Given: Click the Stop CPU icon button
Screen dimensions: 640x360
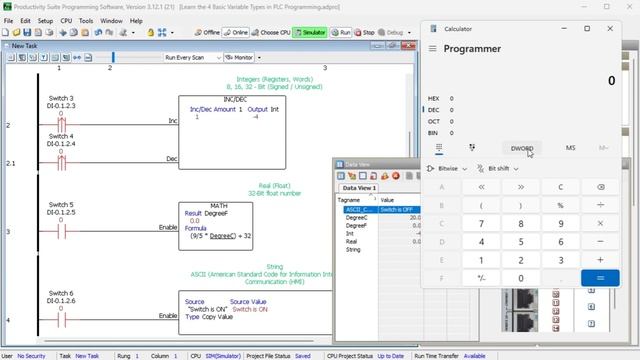Looking at the screenshot, I should [x=364, y=32].
